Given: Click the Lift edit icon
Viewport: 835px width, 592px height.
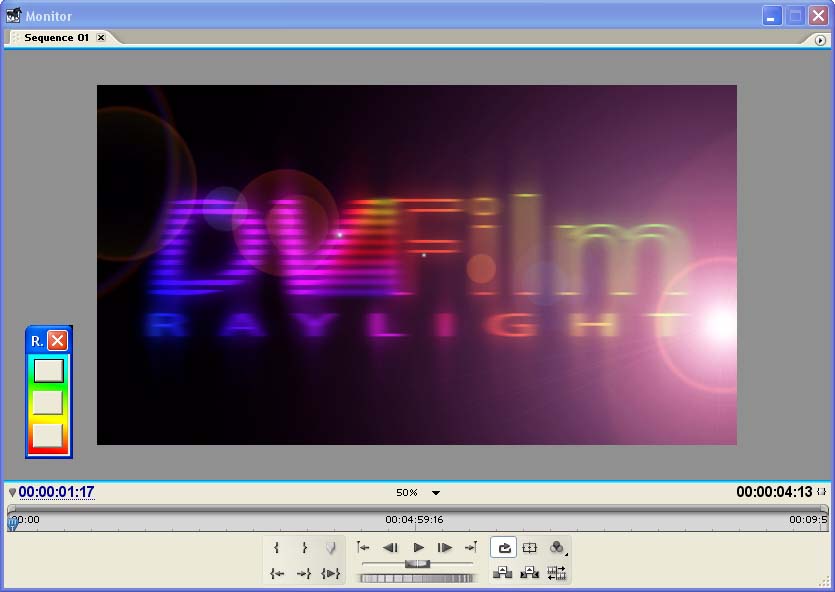Looking at the screenshot, I should 503,573.
